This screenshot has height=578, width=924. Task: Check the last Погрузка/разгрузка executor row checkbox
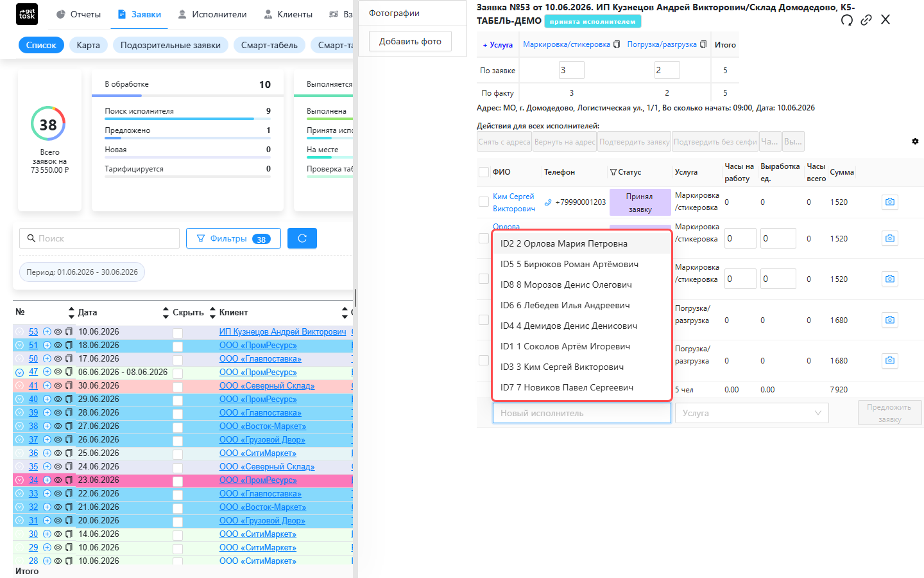coord(484,360)
